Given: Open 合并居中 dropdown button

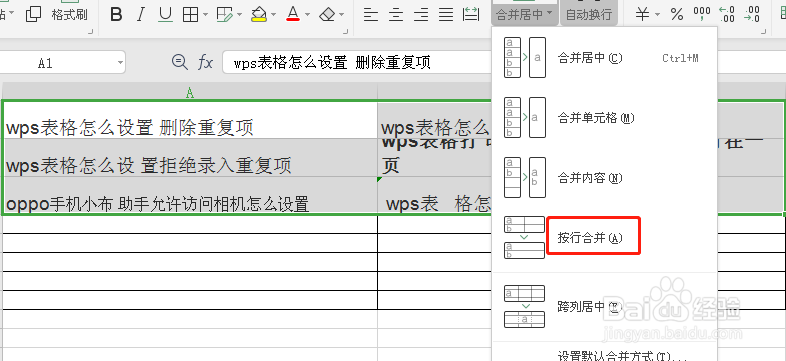Looking at the screenshot, I should 524,13.
